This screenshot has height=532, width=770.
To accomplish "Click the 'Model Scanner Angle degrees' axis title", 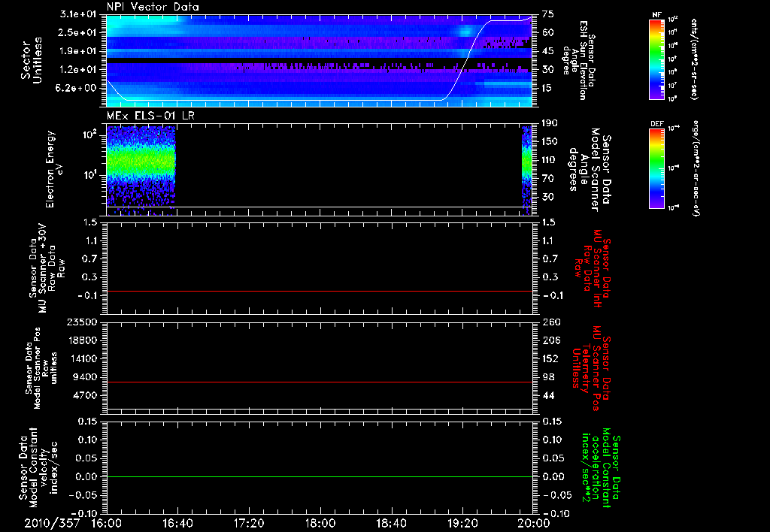I will click(x=590, y=170).
